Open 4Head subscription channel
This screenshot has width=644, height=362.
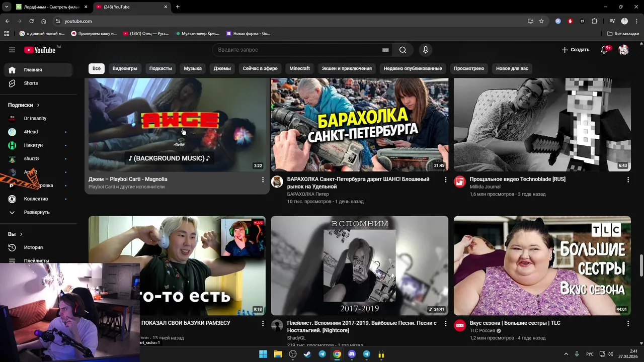(x=38, y=132)
